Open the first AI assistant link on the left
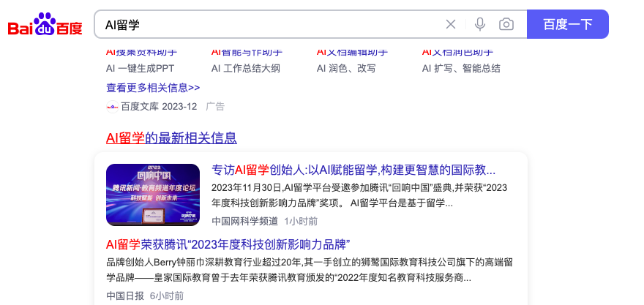This screenshot has width=644, height=305. click(142, 52)
